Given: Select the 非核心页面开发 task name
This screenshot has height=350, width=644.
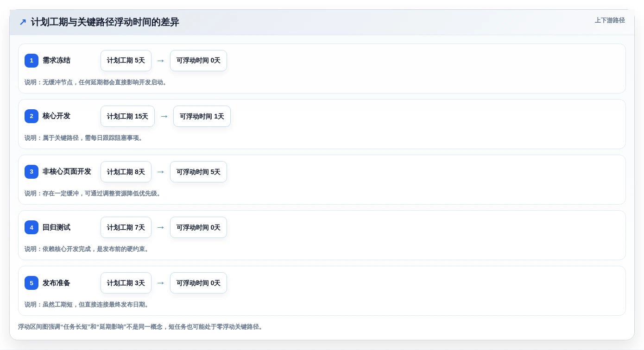Looking at the screenshot, I should [x=67, y=172].
